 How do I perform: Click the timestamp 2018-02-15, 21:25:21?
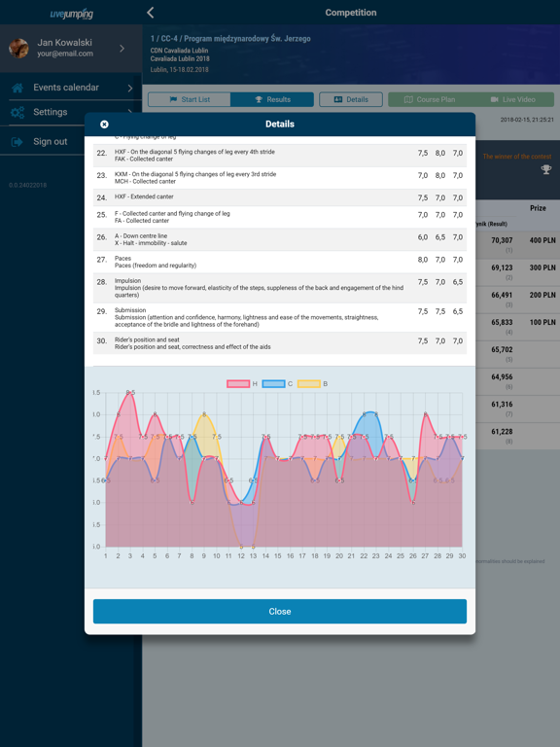pos(527,120)
